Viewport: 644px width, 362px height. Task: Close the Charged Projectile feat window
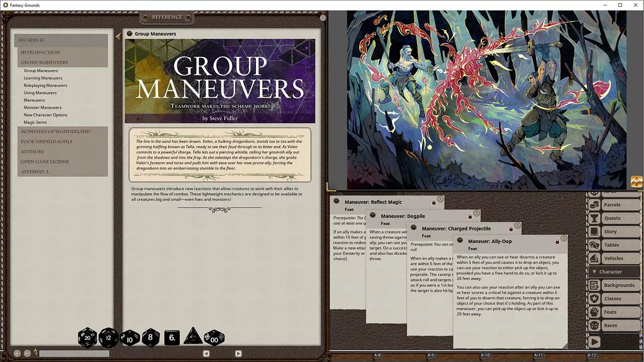tap(518, 226)
